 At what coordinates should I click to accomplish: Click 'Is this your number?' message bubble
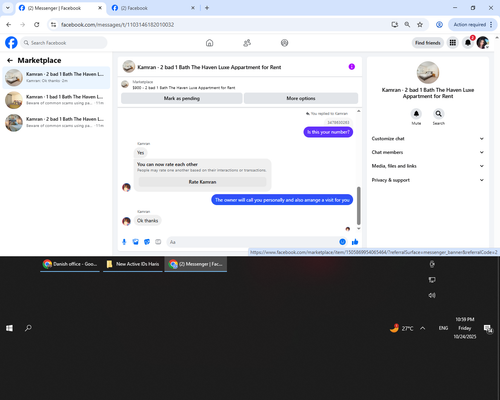point(328,132)
